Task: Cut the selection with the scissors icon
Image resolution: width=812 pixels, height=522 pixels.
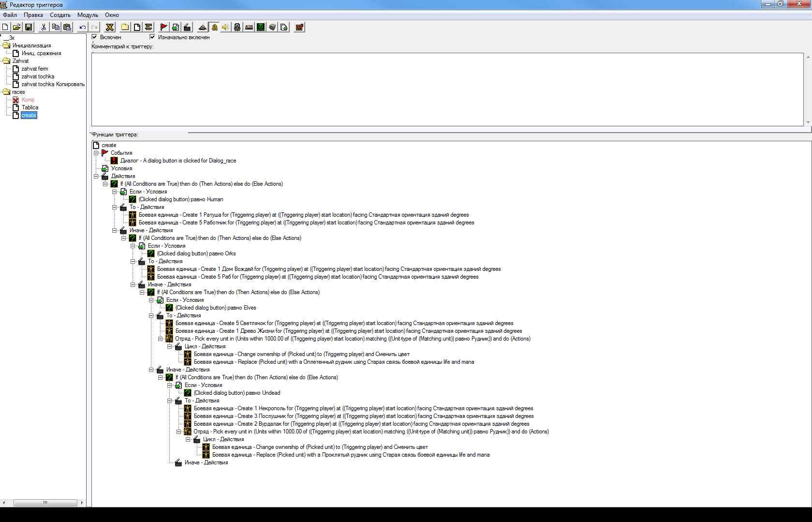Action: coord(44,27)
